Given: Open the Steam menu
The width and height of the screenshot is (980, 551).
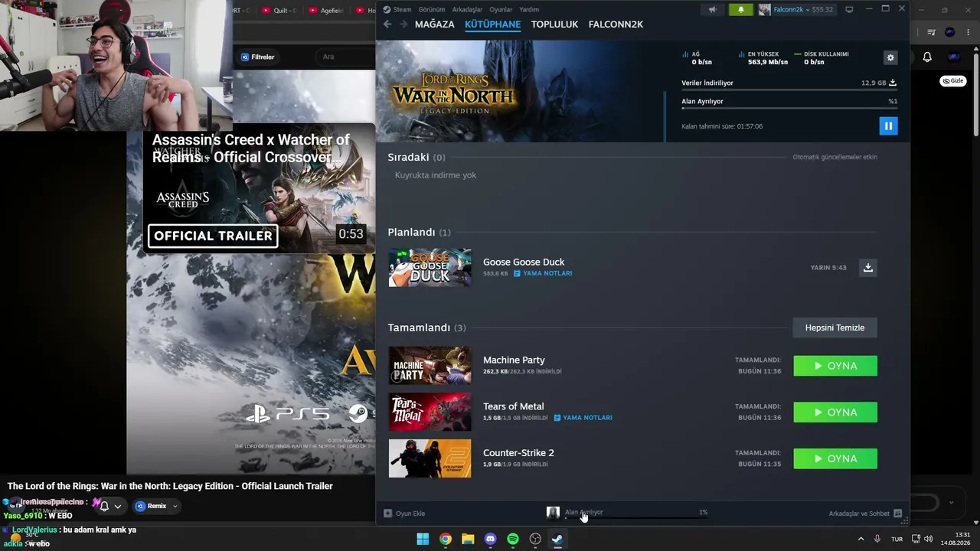Looking at the screenshot, I should (402, 10).
